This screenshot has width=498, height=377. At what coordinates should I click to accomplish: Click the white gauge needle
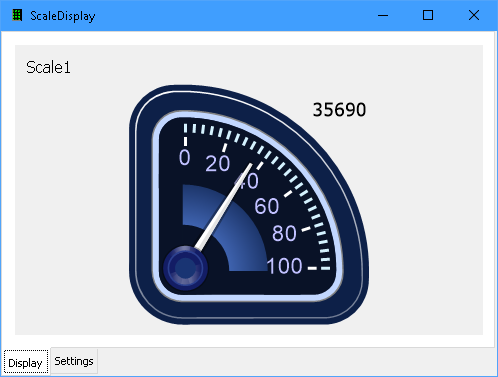(x=223, y=207)
